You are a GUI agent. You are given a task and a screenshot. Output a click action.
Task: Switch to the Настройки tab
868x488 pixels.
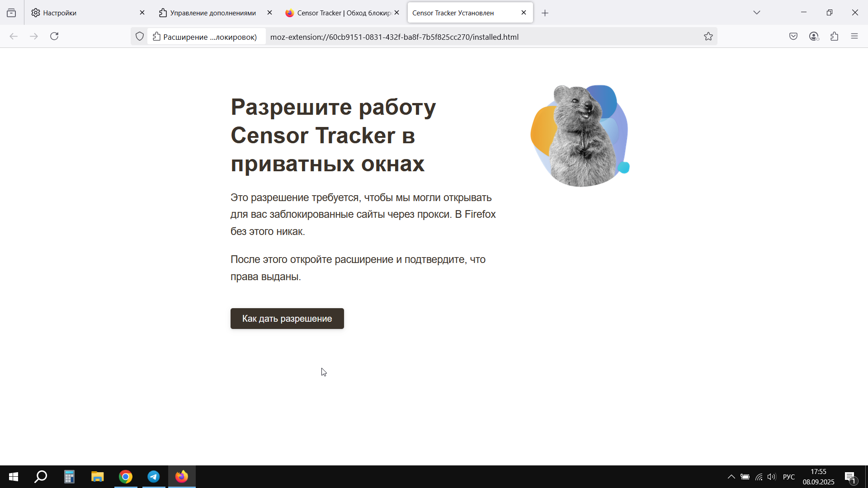coord(88,13)
